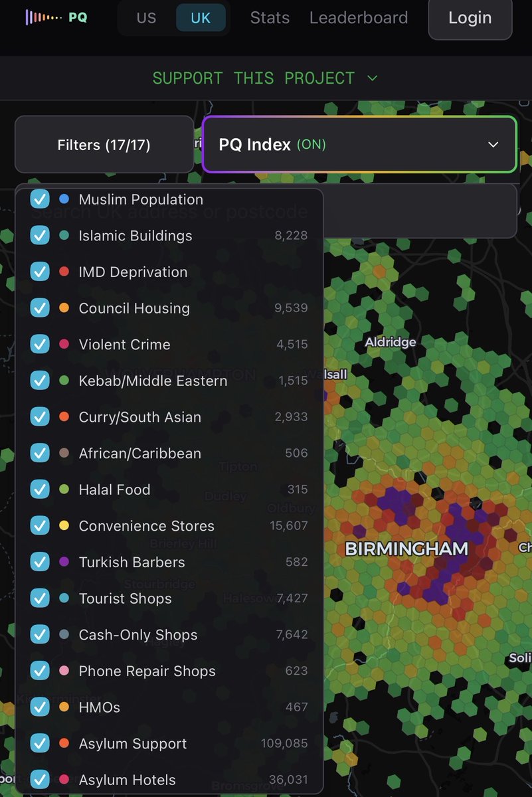The image size is (532, 797).
Task: Uncheck the Council Housing filter
Action: [x=40, y=308]
